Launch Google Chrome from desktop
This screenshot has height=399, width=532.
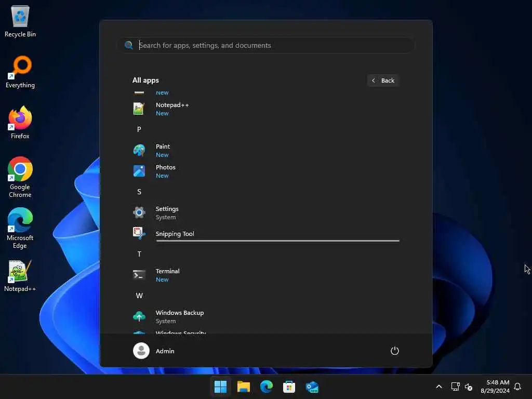[20, 177]
